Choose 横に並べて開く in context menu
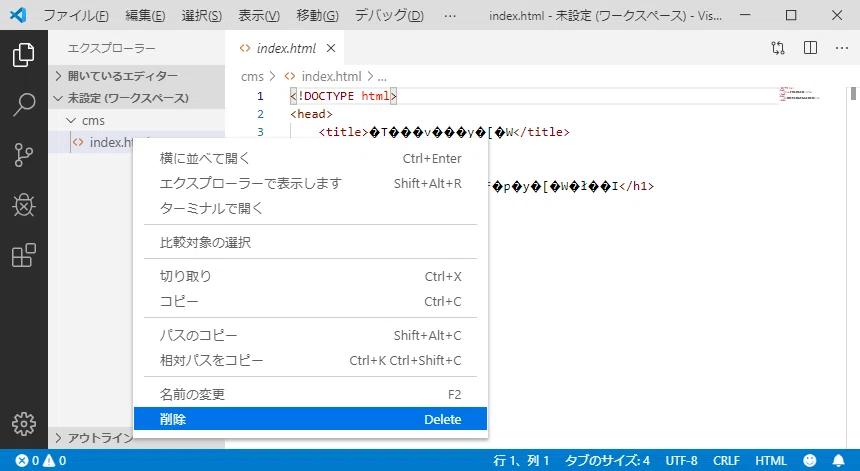The width and height of the screenshot is (860, 471). pos(310,158)
